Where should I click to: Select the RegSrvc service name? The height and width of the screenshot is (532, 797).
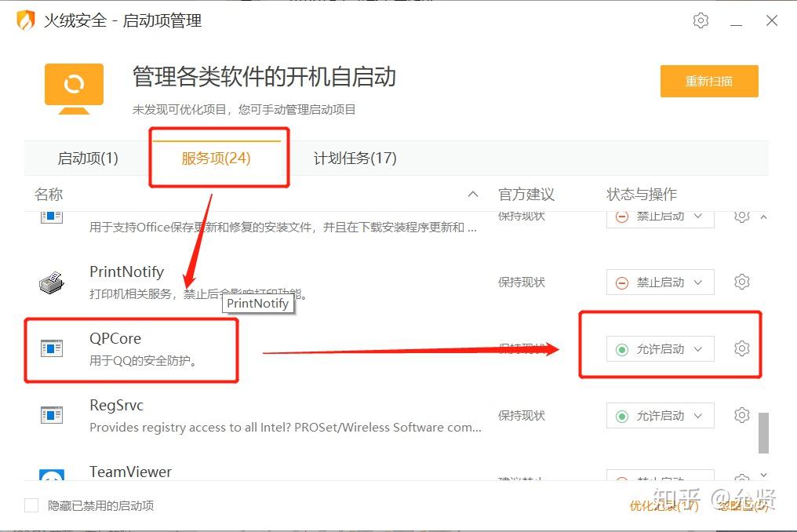coord(116,405)
